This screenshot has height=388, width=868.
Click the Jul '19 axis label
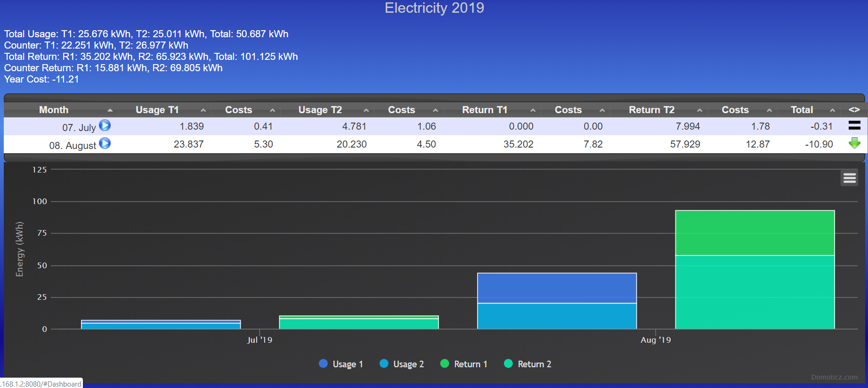coord(260,340)
